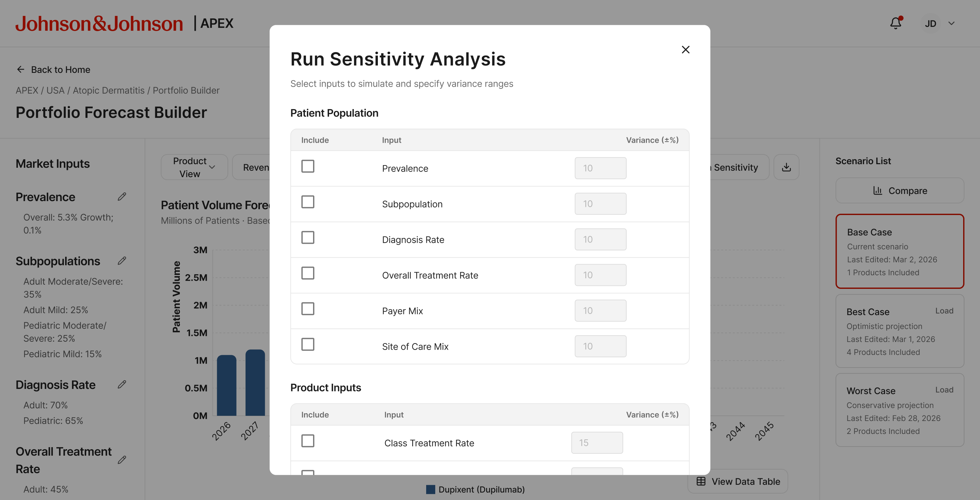Edit Diagnosis Rate pencil icon
The image size is (980, 500).
(x=122, y=384)
